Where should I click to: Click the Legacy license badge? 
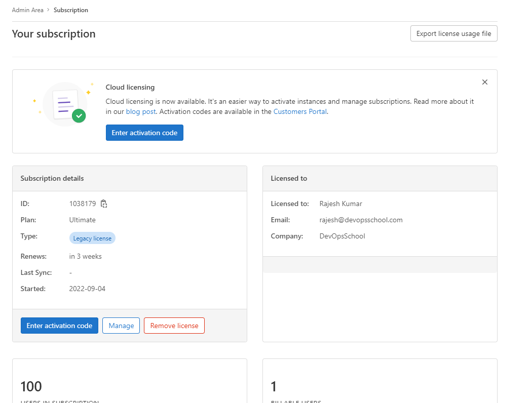pos(92,238)
